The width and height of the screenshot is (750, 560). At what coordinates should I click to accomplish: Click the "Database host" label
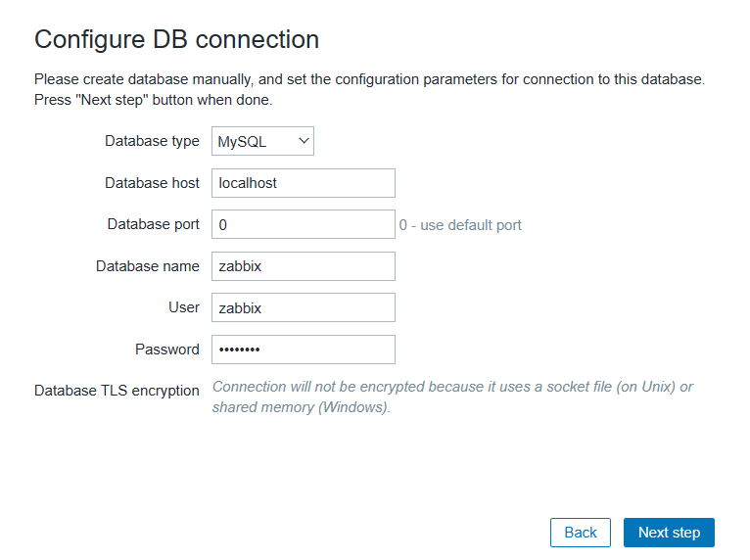pyautogui.click(x=152, y=183)
